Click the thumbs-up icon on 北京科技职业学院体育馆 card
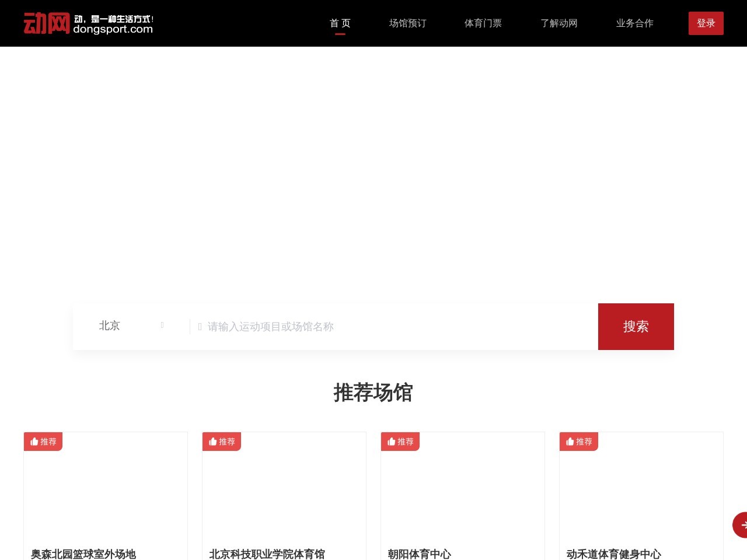Viewport: 747px width, 560px height. pyautogui.click(x=213, y=442)
